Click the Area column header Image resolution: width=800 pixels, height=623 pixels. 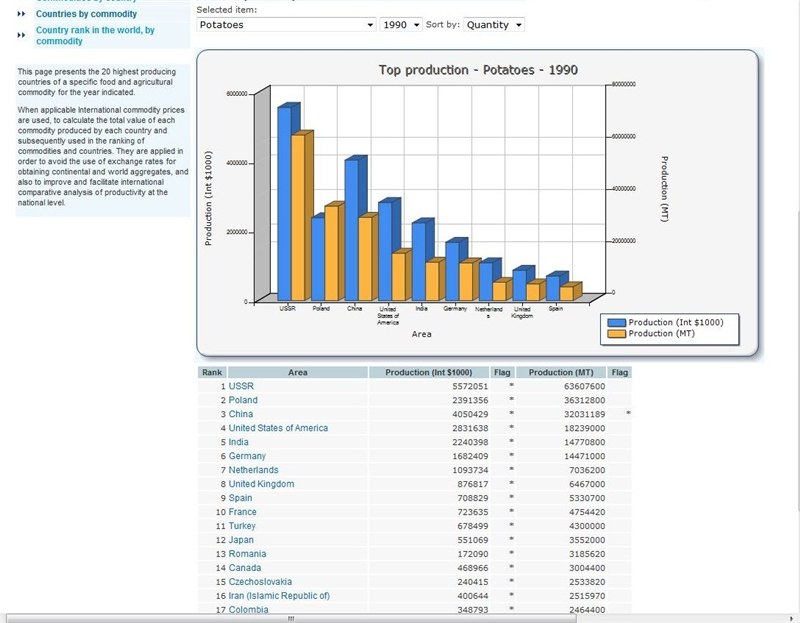297,372
